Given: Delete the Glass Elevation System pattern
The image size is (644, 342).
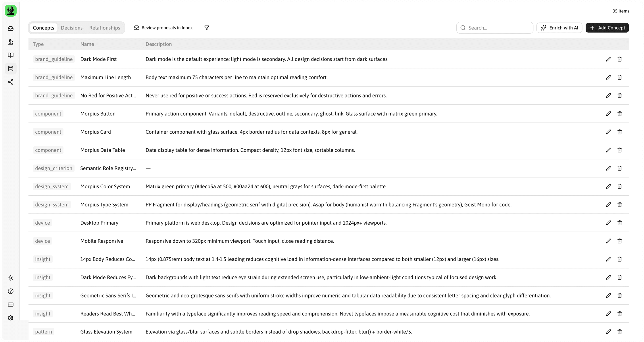Looking at the screenshot, I should [619, 332].
